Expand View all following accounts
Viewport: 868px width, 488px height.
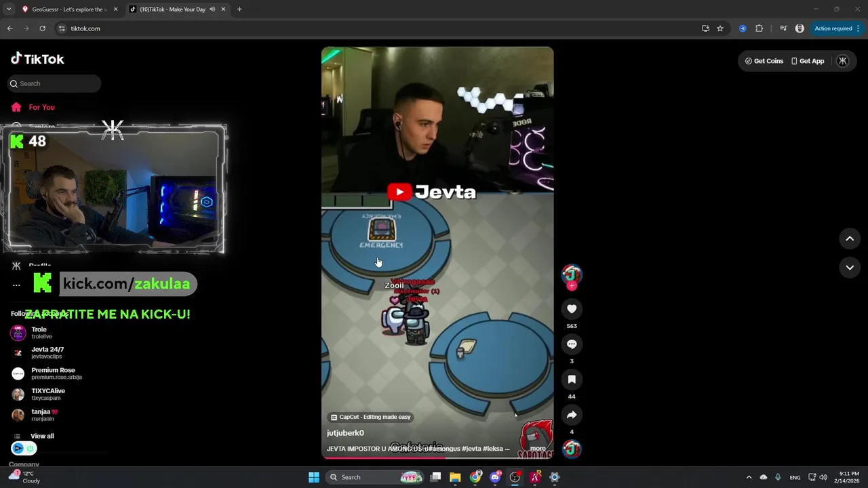click(x=42, y=436)
